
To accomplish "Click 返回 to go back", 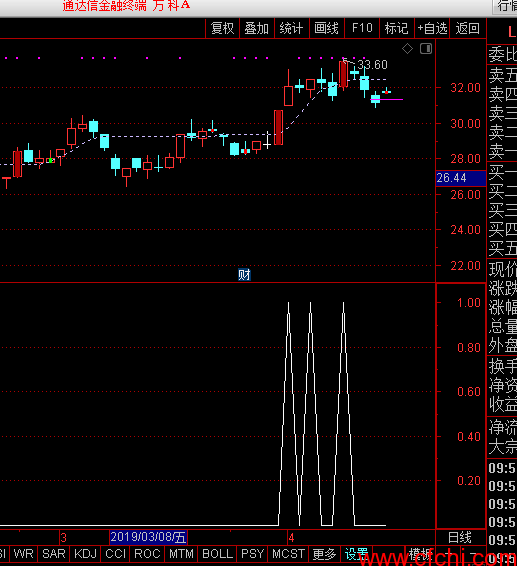I will (x=468, y=28).
